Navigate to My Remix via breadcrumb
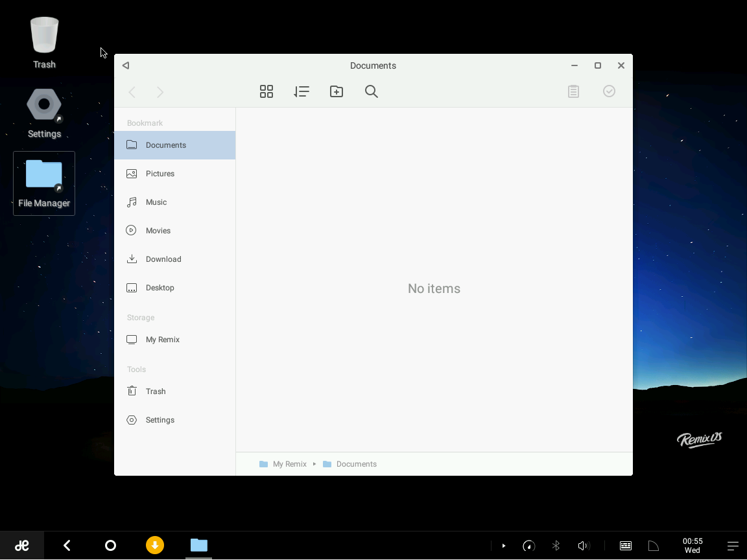 290,464
